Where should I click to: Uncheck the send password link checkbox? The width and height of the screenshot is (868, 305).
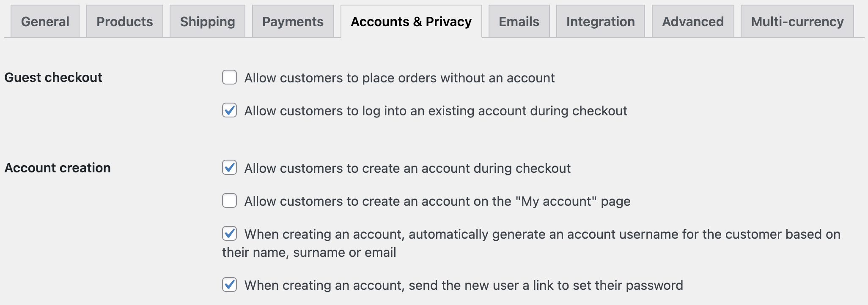tap(230, 285)
